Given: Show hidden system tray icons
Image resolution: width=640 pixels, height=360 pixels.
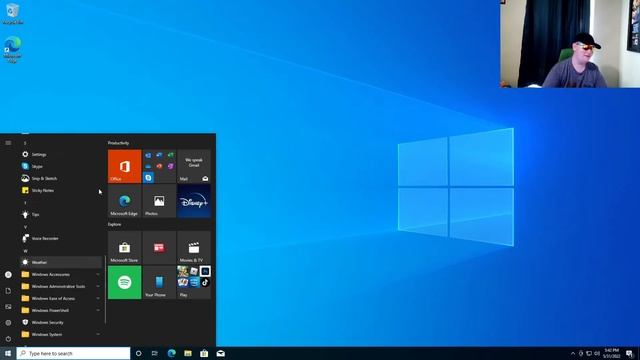Looking at the screenshot, I should (x=573, y=353).
